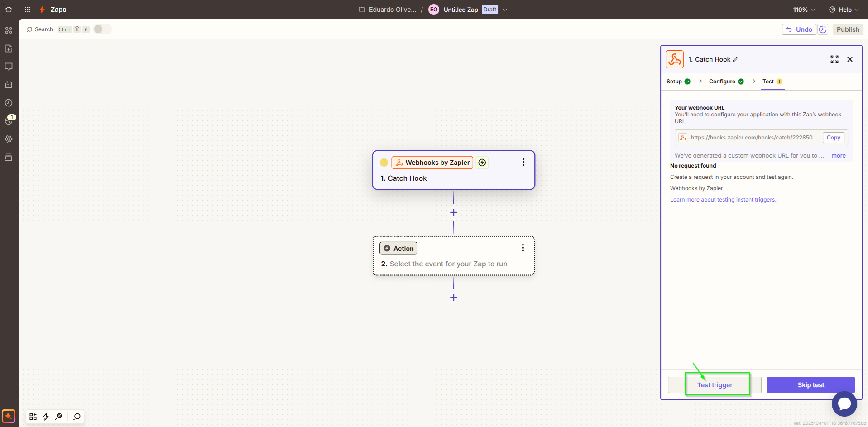
Task: Click the lightning bolt canvas toolbar icon
Action: click(46, 417)
